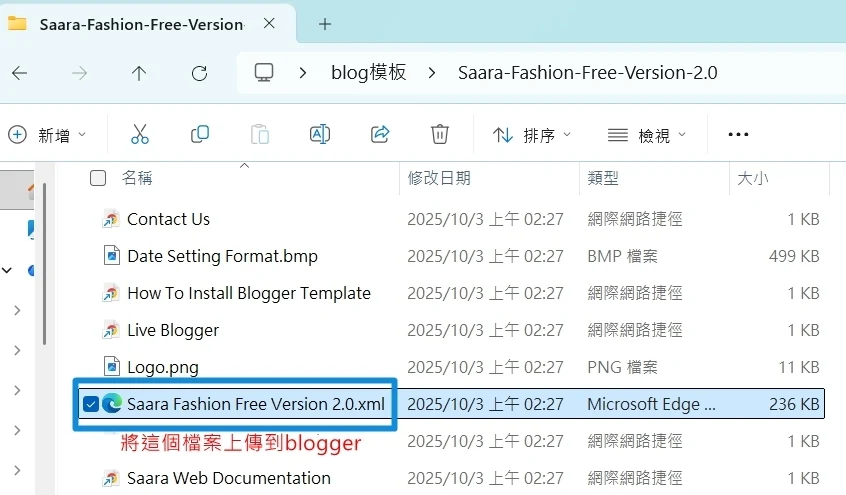Expand the chevron after the This PC icon
The height and width of the screenshot is (495, 846).
(303, 73)
